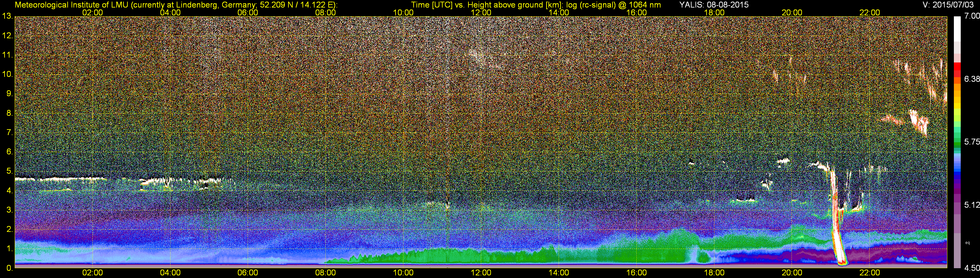
Task: Click the 13 km height axis label
Action: pyautogui.click(x=7, y=16)
